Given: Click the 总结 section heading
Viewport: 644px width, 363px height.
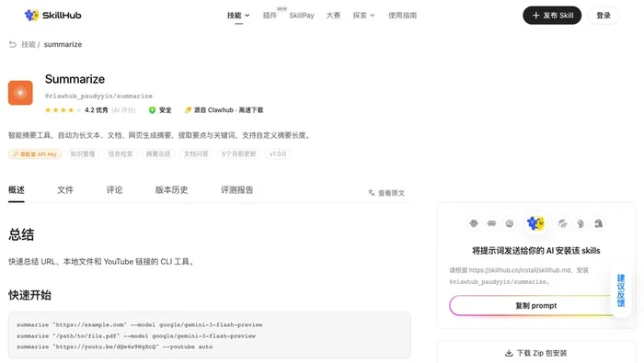Looking at the screenshot, I should (x=21, y=234).
